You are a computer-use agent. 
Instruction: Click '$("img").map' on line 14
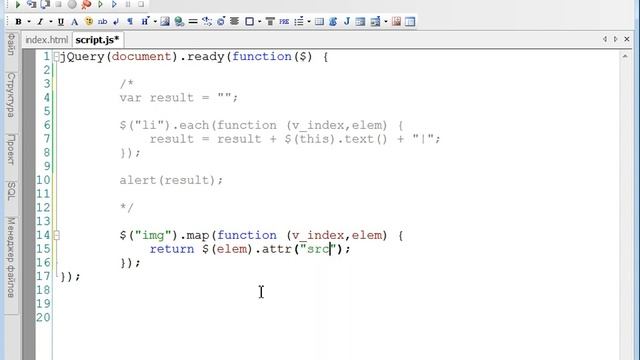click(x=164, y=236)
